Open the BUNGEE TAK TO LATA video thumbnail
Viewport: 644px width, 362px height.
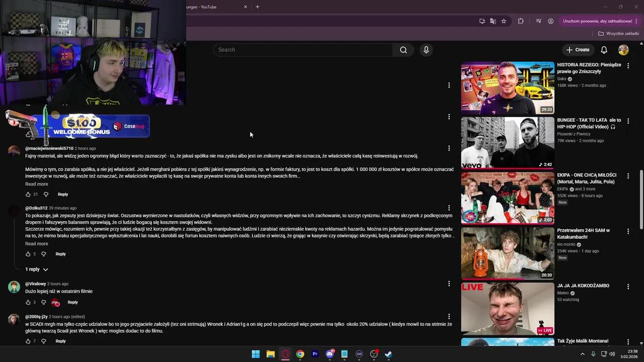[x=508, y=143]
